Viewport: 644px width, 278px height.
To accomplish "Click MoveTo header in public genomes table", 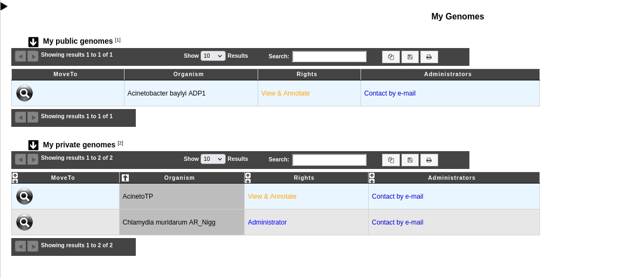I will [68, 74].
